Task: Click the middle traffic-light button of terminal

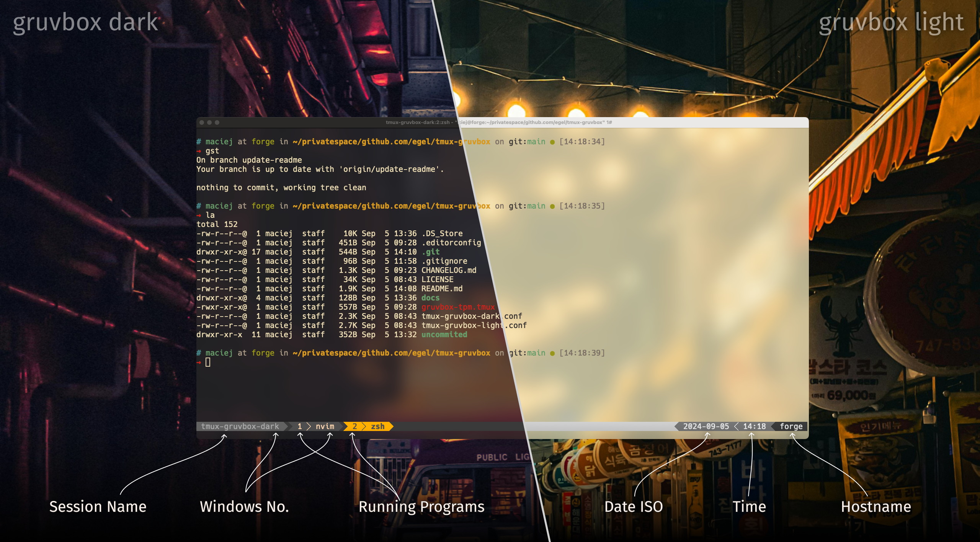Action: click(x=209, y=122)
